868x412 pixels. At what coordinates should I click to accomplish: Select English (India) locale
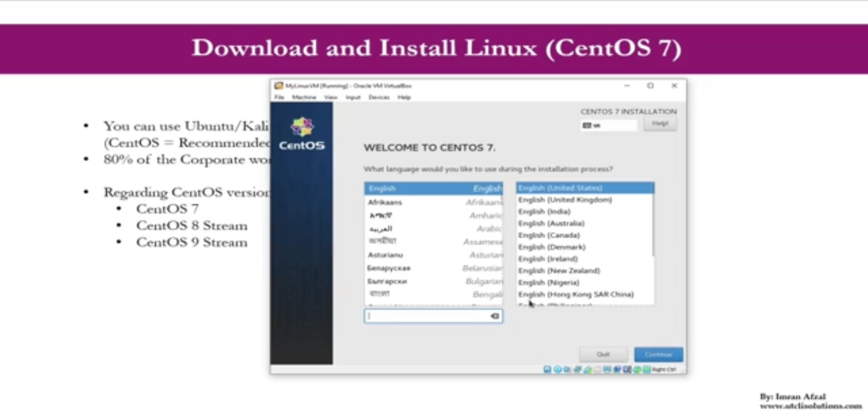585,211
